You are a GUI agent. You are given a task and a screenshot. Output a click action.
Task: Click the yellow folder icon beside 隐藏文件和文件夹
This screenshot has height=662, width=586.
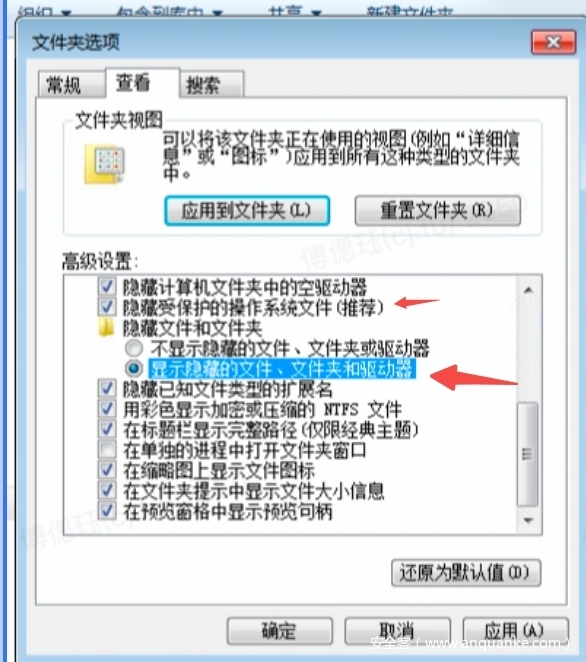pos(106,328)
